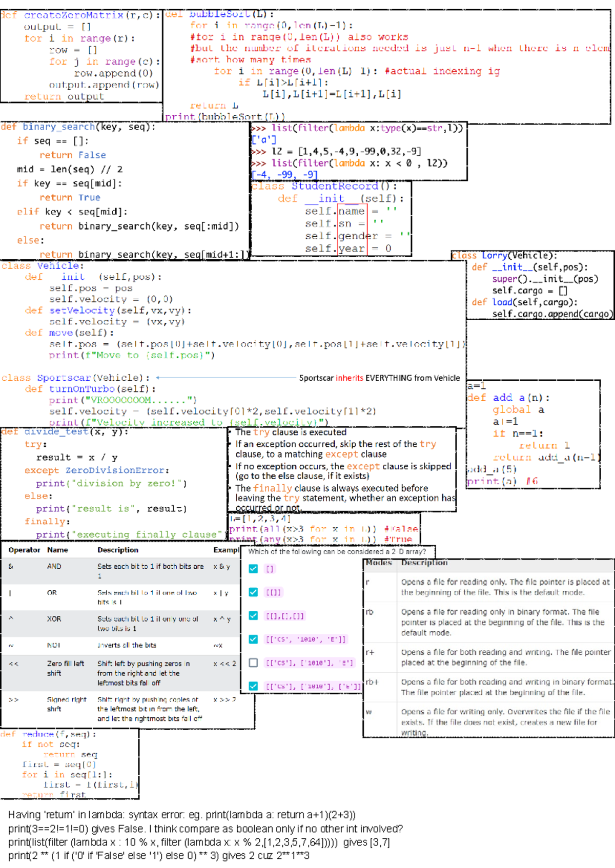Click the 'class StudentRecord():' line
Viewport: 615px width, 868px height.
click(x=324, y=186)
